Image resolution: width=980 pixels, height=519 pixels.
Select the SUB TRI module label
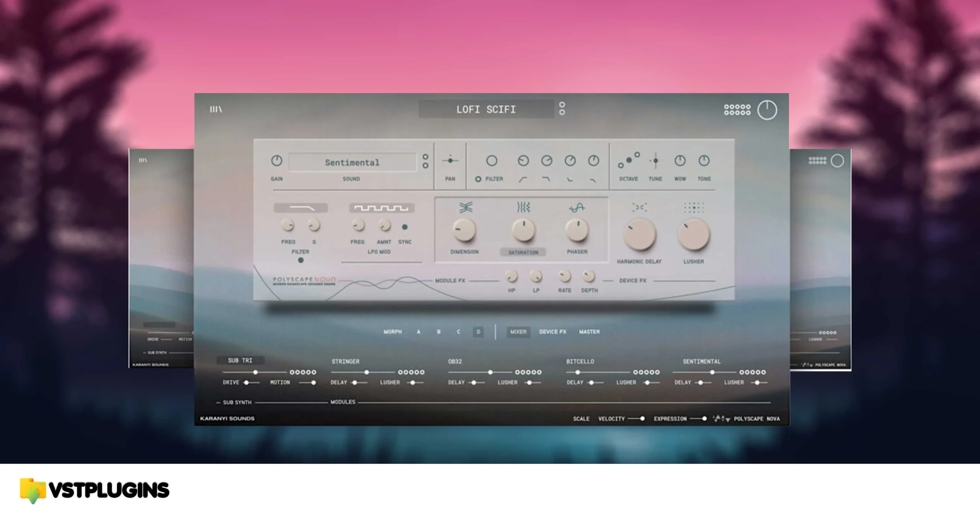click(240, 360)
